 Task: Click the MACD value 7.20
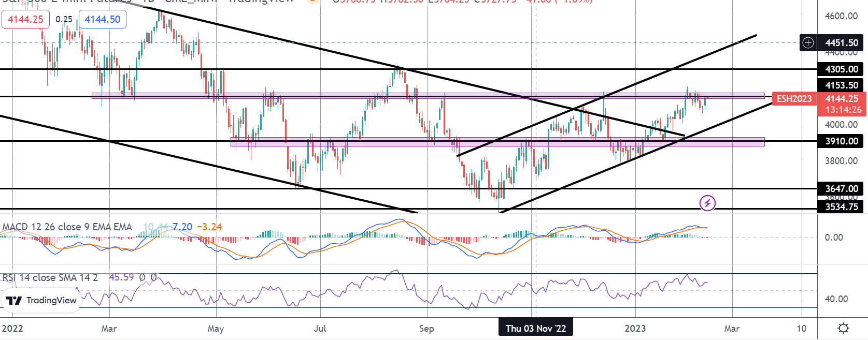(x=182, y=227)
